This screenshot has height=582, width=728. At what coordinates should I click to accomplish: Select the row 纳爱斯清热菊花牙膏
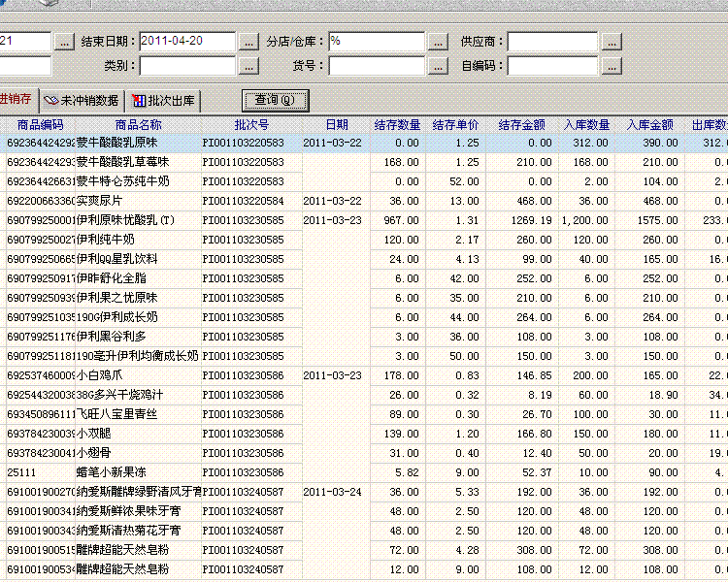point(364,531)
